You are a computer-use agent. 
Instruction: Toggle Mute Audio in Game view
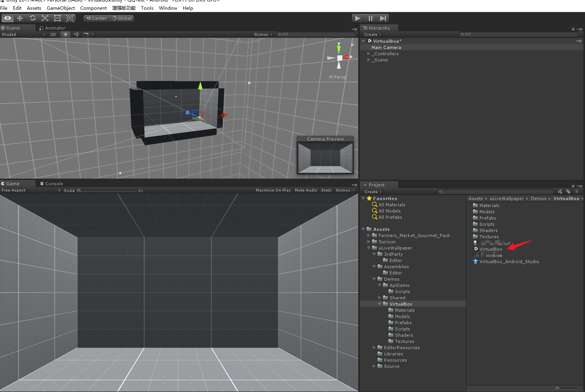coord(306,190)
